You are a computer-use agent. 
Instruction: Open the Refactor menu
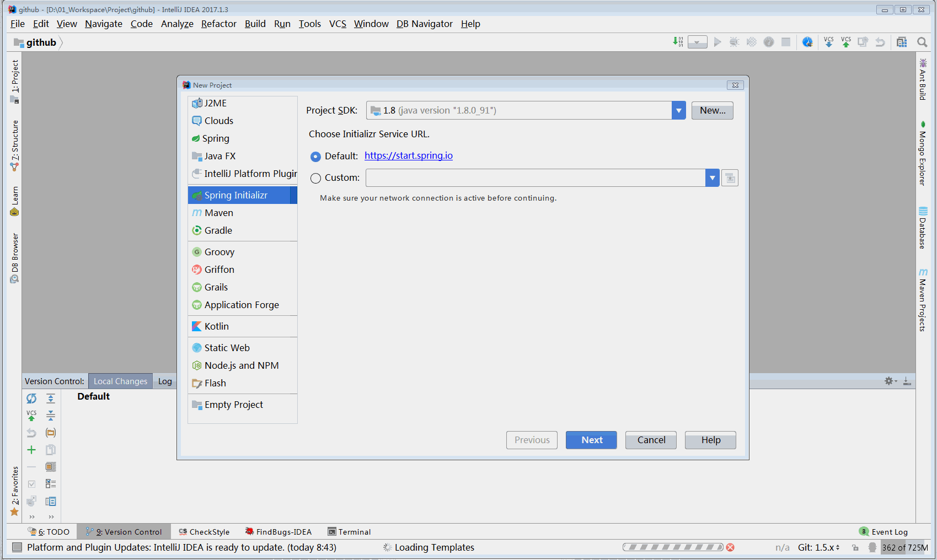pos(218,24)
